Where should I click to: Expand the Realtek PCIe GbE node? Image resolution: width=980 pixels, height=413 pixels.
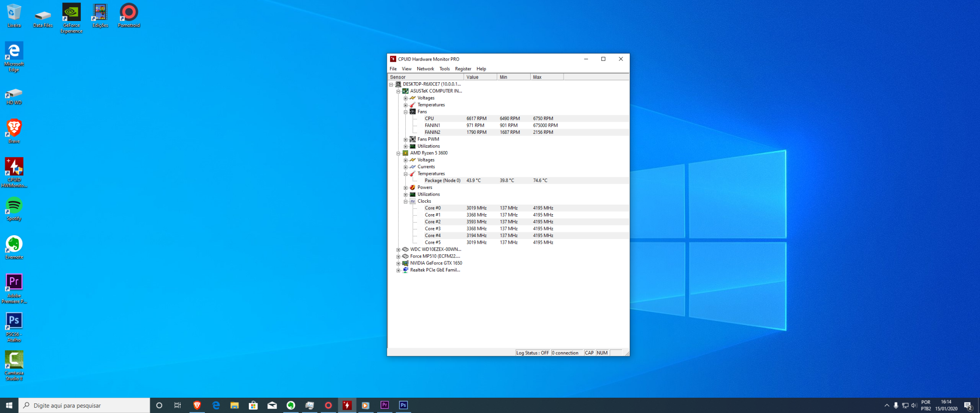[398, 271]
